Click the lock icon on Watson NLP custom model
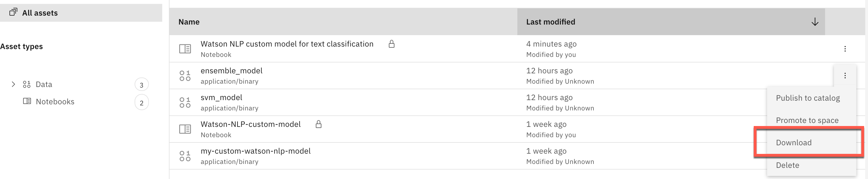Screen dimensions: 868x179 (392, 44)
